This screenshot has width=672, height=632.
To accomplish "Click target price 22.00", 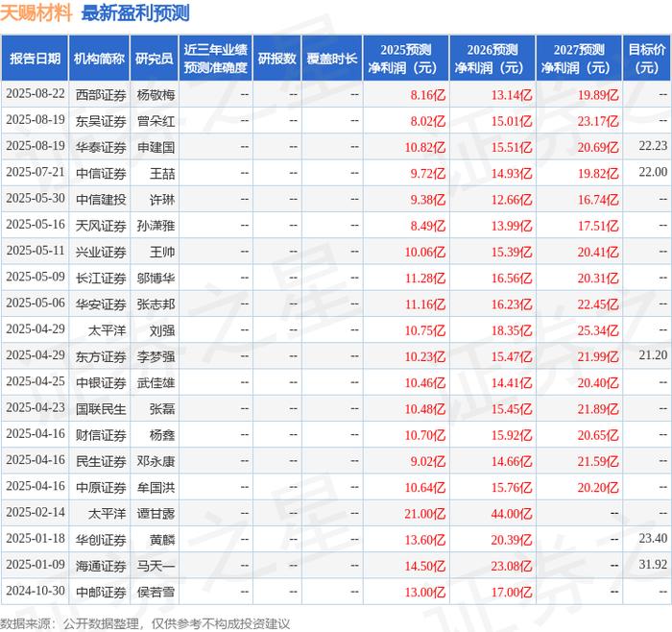I will [653, 172].
